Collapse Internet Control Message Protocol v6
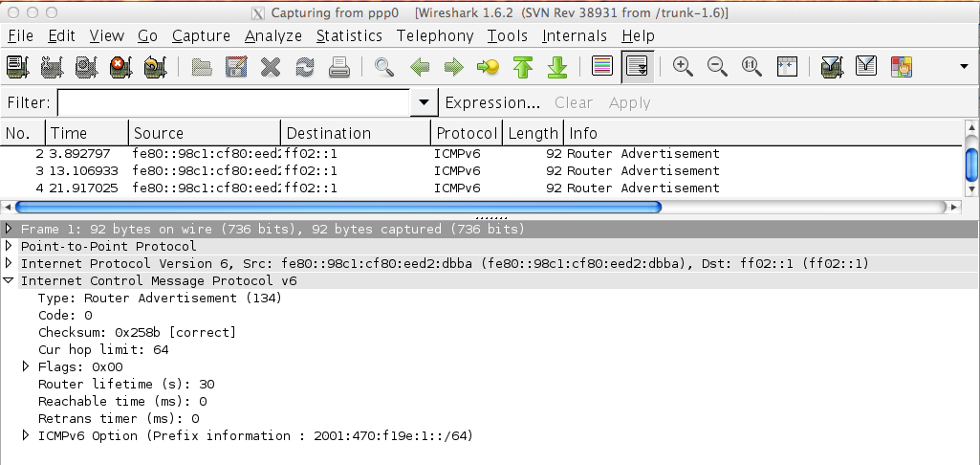The image size is (980, 465). pyautogui.click(x=9, y=280)
